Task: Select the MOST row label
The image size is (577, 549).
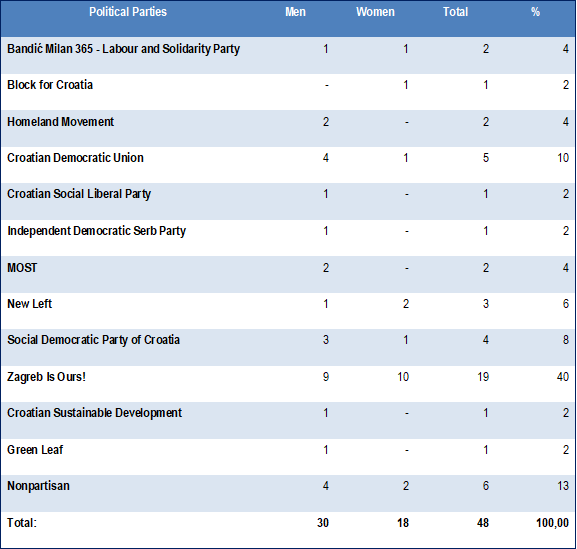Action: point(22,268)
